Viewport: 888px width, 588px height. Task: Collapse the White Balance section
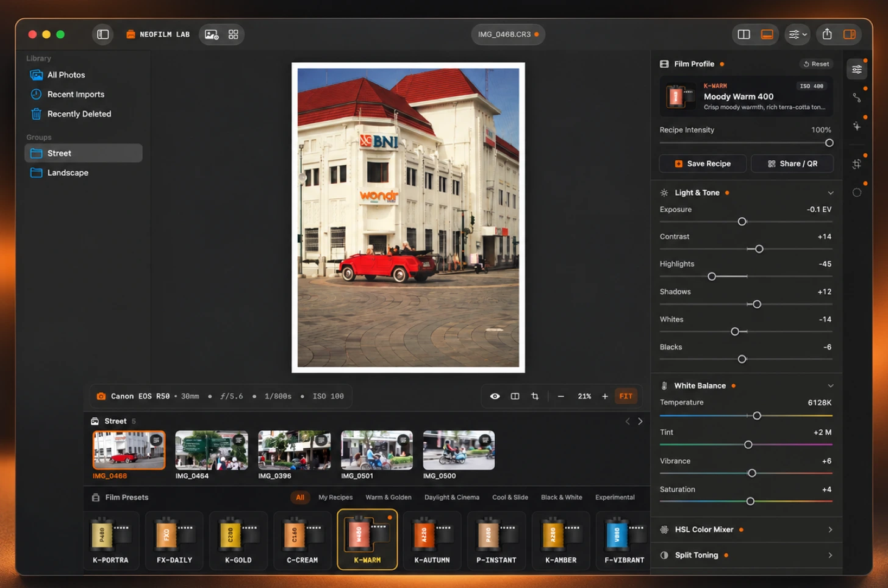830,385
